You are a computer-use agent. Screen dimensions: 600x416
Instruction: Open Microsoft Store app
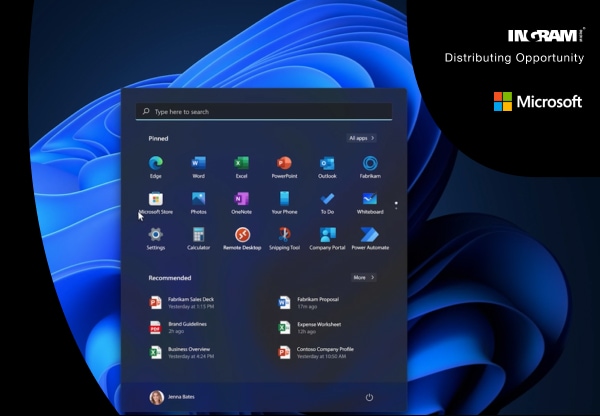click(x=155, y=200)
